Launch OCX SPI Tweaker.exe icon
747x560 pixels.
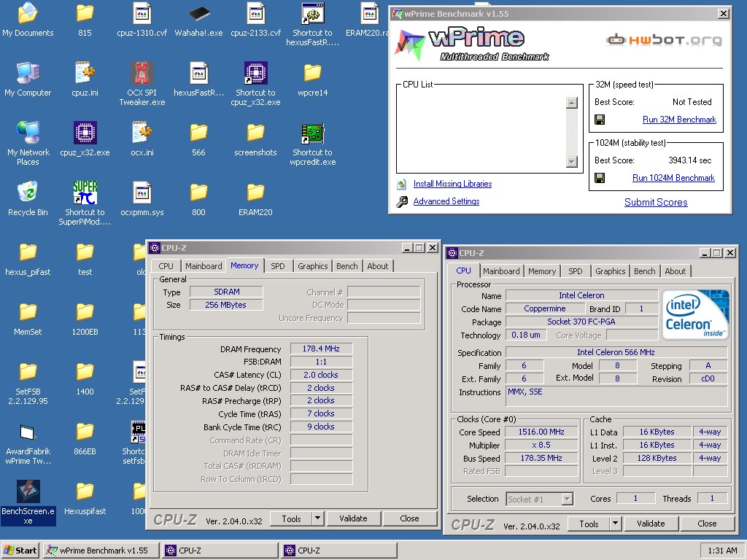(x=142, y=73)
